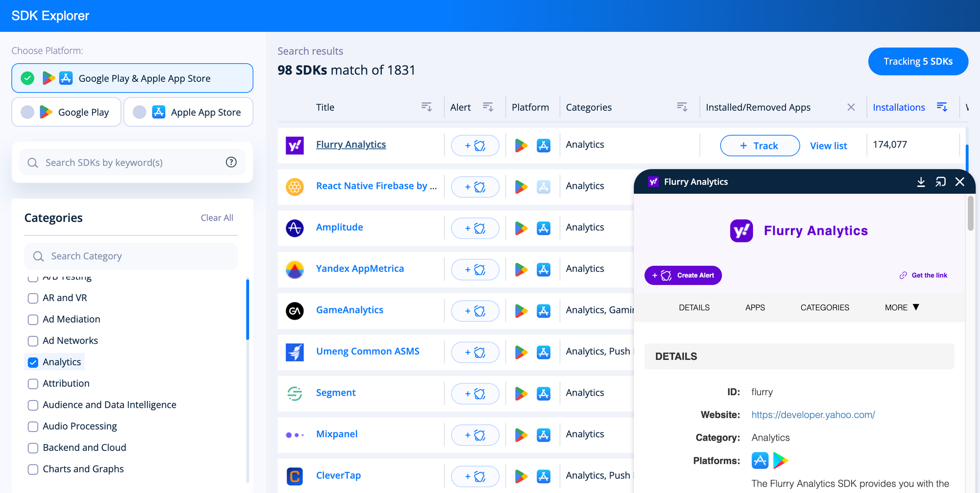Open the MORE dropdown in the Flurry panel

pos(901,307)
